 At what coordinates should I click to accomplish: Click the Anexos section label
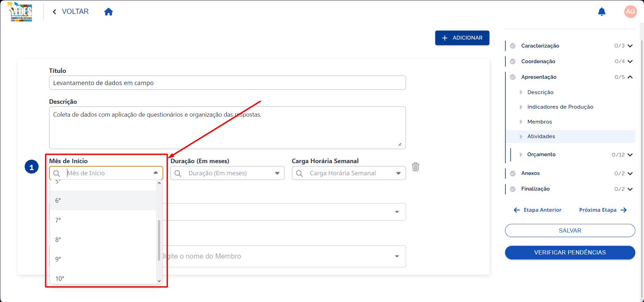pos(530,173)
